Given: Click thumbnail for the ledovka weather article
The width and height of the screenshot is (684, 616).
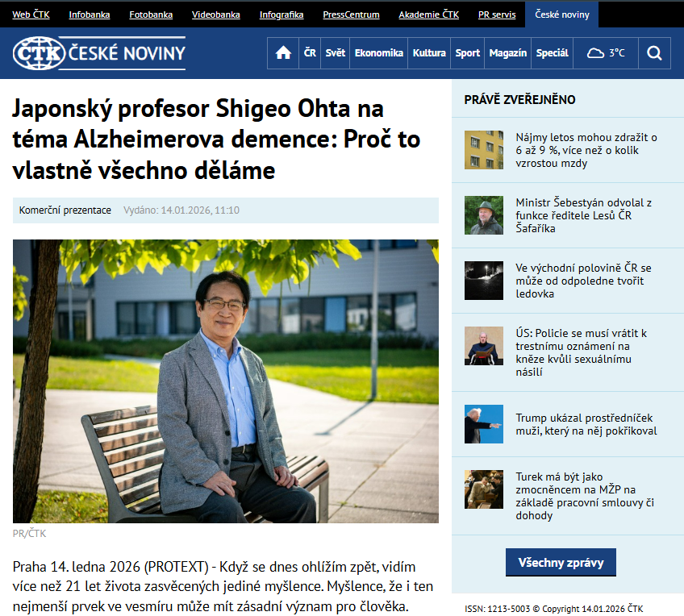Looking at the screenshot, I should click(484, 281).
